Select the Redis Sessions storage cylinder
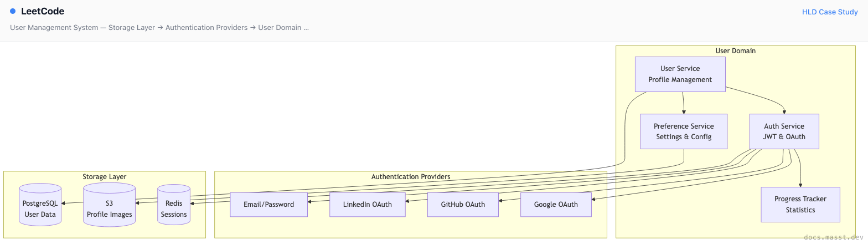This screenshot has height=244, width=868. tap(174, 205)
